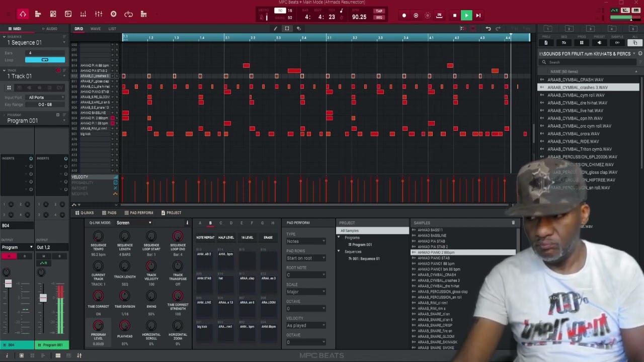Image resolution: width=644 pixels, height=362 pixels.
Task: Click the NOTE REPEAT button
Action: click(205, 237)
